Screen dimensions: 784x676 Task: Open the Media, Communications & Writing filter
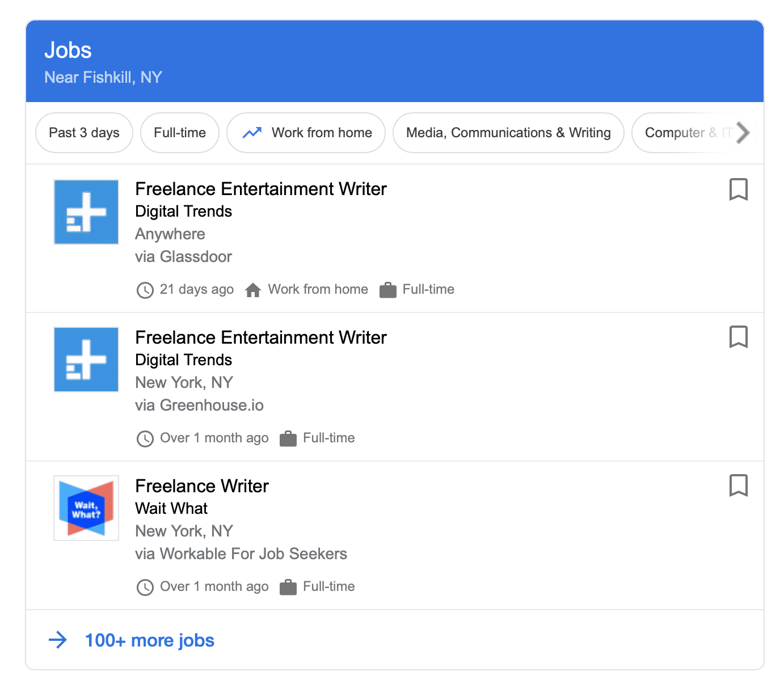click(508, 132)
